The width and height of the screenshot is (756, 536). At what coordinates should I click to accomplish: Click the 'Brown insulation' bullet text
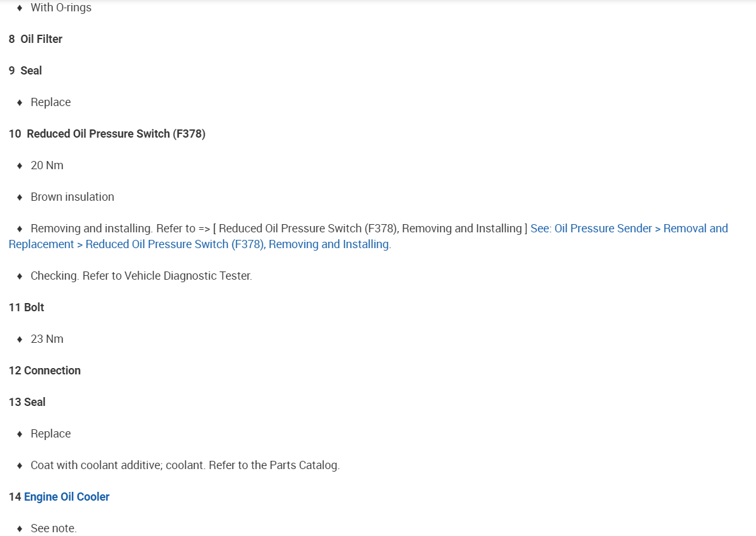pyautogui.click(x=72, y=197)
